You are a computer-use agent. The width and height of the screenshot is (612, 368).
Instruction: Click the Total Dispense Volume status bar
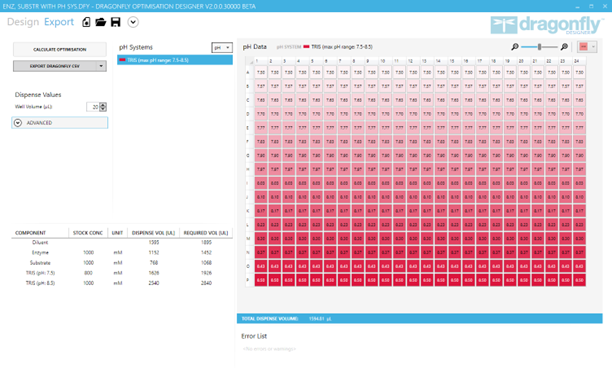coord(420,319)
